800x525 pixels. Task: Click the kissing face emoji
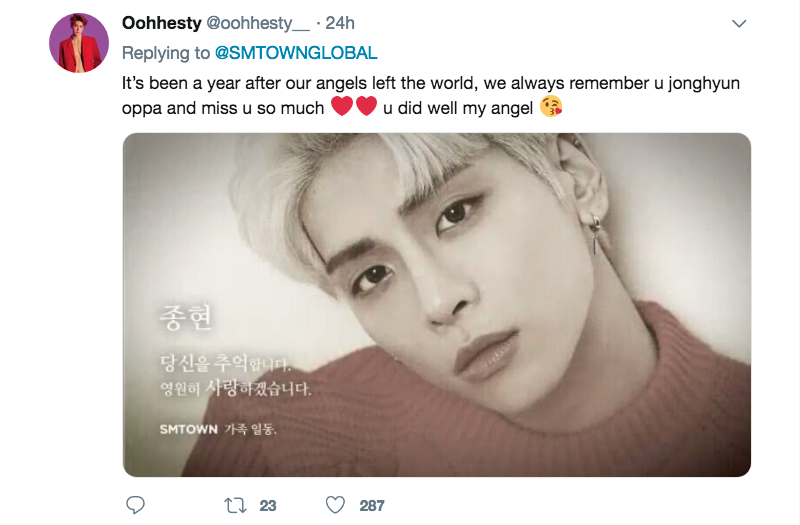point(551,106)
